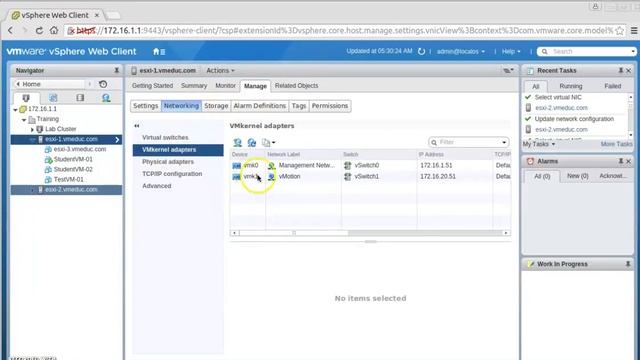Click the Management Network port group icon
The image size is (640, 360).
(x=271, y=165)
